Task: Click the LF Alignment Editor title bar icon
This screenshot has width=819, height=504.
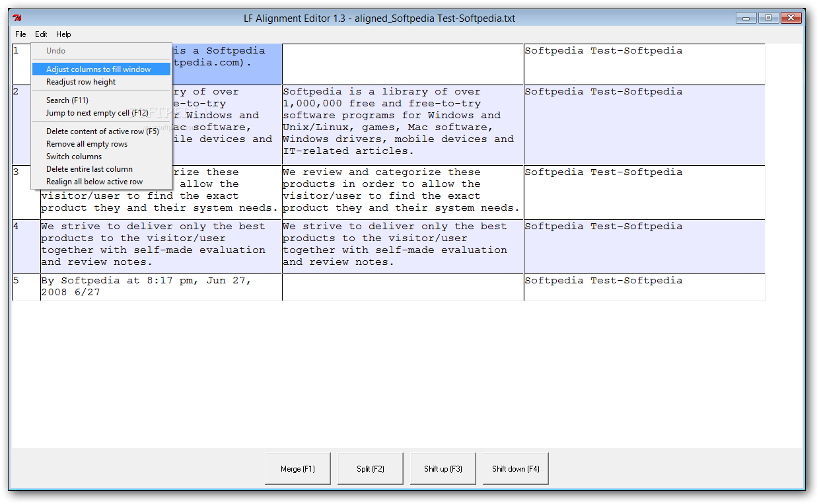Action: coord(18,18)
